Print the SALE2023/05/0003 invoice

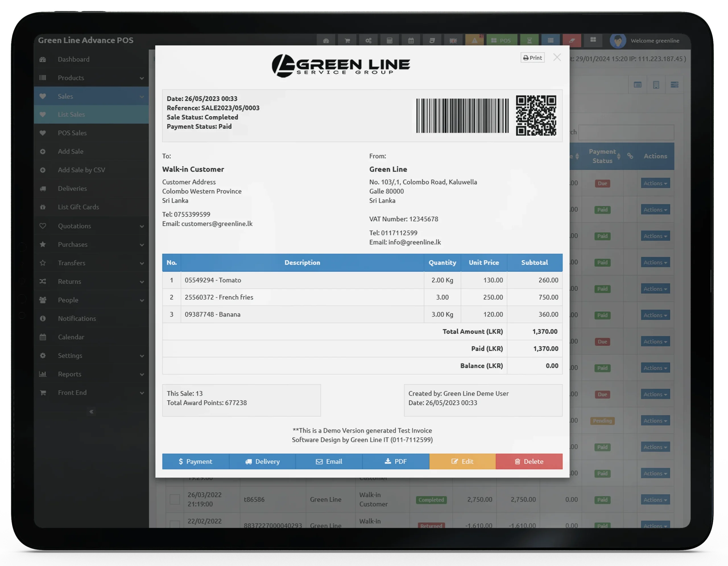point(532,57)
